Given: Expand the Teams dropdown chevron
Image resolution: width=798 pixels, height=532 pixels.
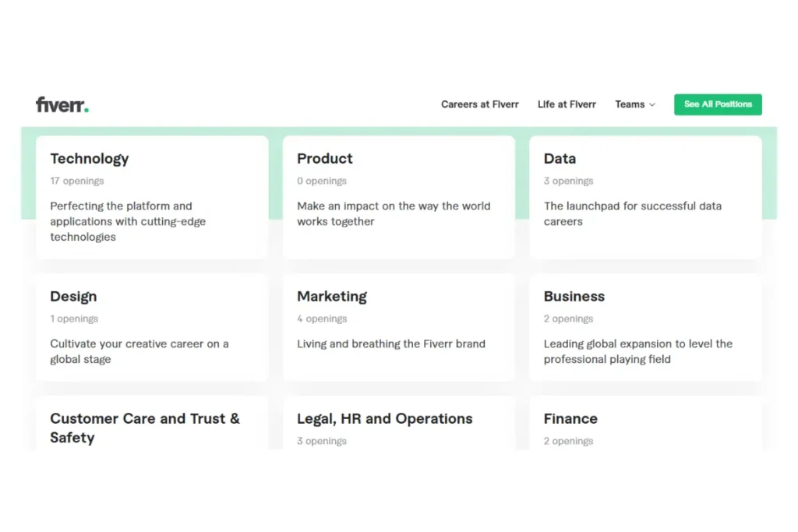Looking at the screenshot, I should pos(652,105).
